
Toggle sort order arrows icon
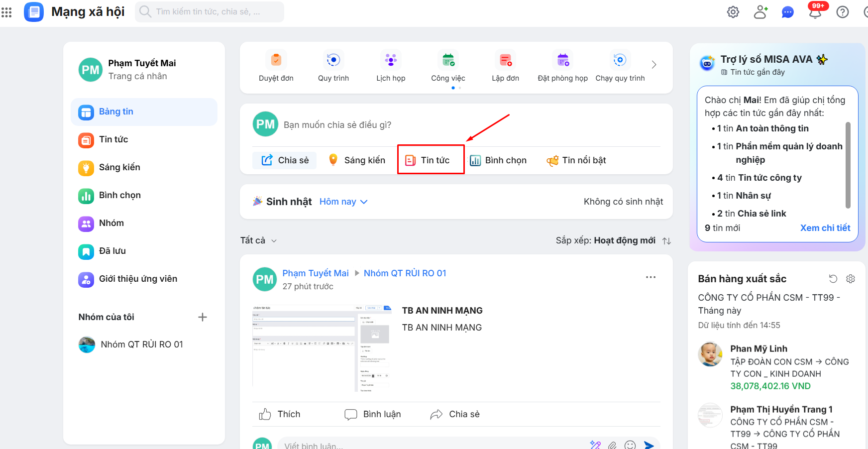pyautogui.click(x=667, y=241)
